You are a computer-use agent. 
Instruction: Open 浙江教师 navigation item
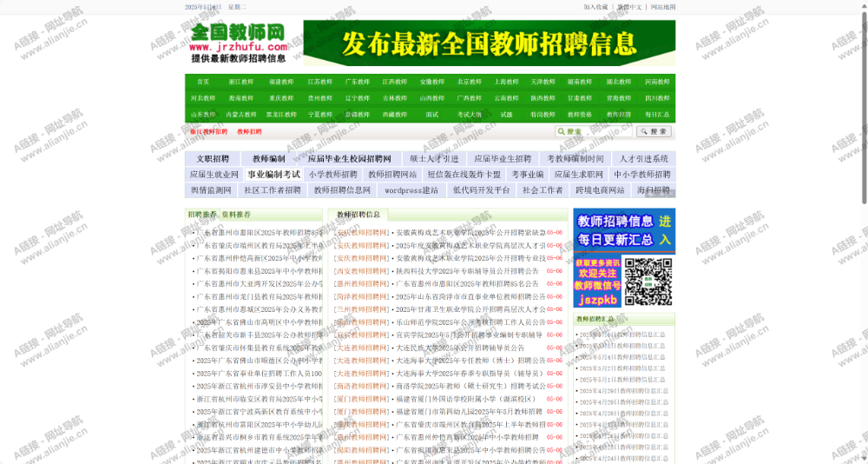(240, 82)
